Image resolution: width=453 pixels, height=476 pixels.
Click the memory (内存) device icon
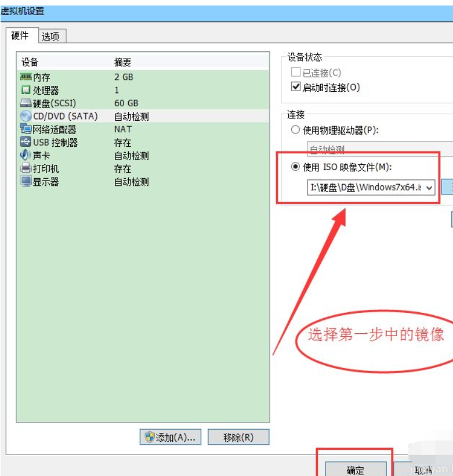click(26, 77)
